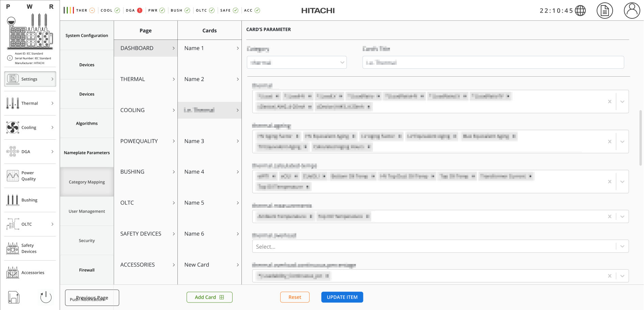
Task: Select the Name 6 card
Action: coord(210,234)
